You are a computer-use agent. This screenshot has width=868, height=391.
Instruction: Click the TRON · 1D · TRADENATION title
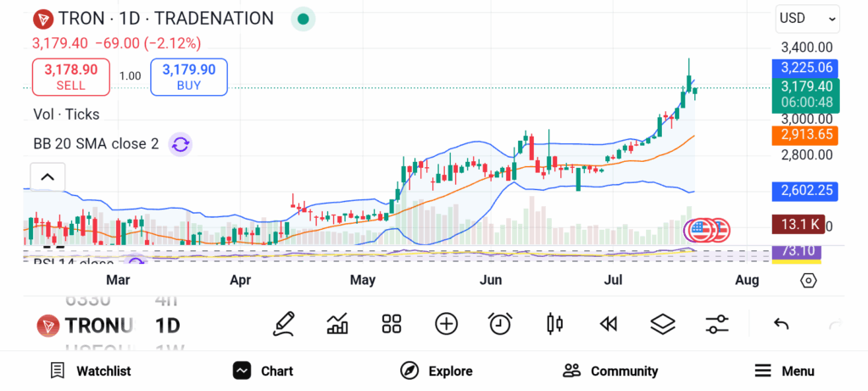[166, 19]
